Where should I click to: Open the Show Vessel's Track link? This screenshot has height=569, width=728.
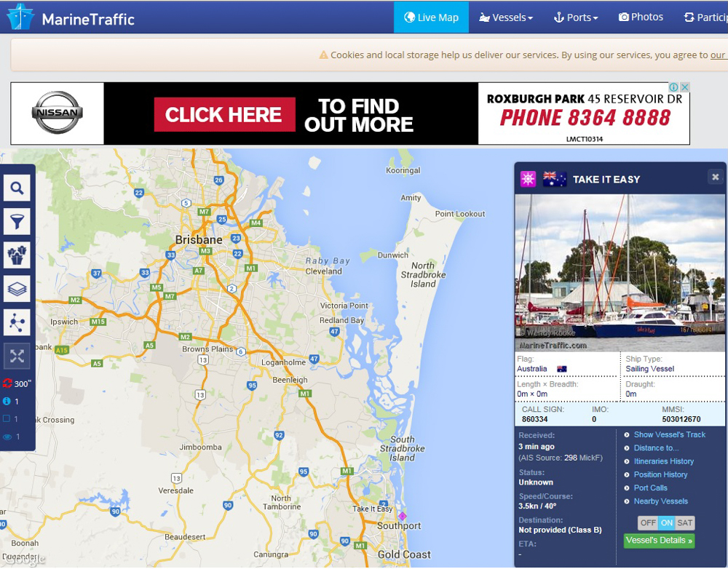tap(669, 435)
